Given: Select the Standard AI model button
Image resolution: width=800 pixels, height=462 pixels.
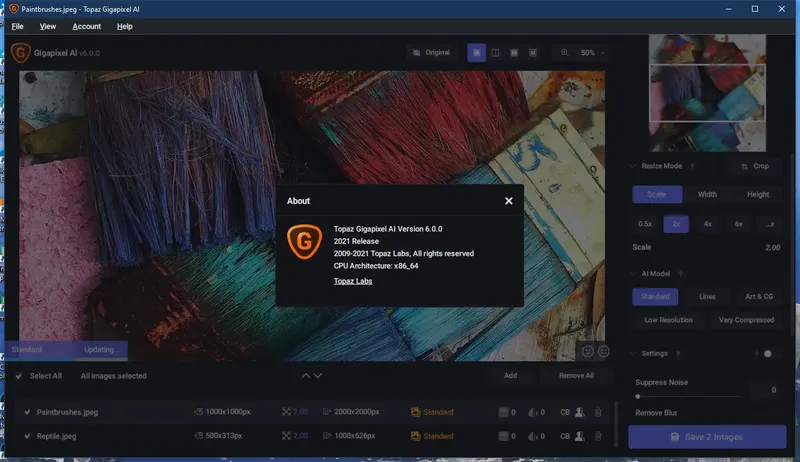Looking at the screenshot, I should point(655,297).
